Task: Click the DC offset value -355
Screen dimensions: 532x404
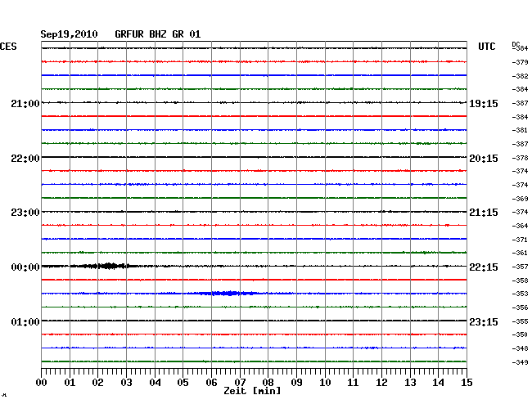Action: tap(520, 321)
